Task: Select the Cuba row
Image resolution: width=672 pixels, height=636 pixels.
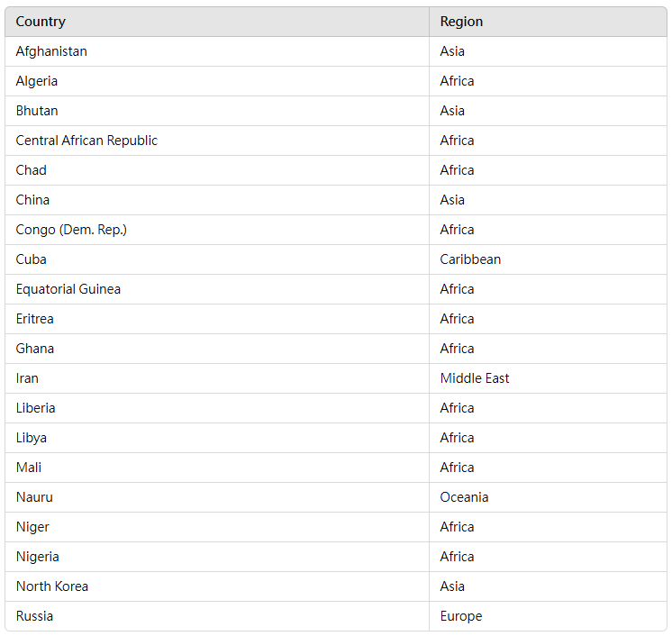Action: click(x=32, y=259)
